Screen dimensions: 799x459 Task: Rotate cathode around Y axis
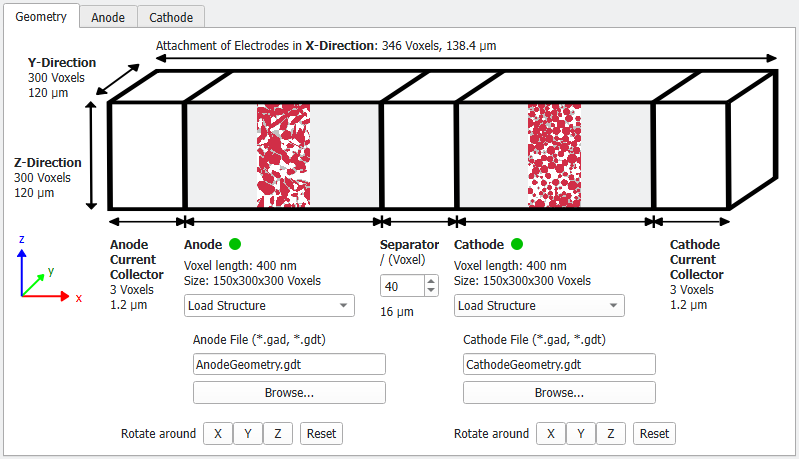coord(581,434)
